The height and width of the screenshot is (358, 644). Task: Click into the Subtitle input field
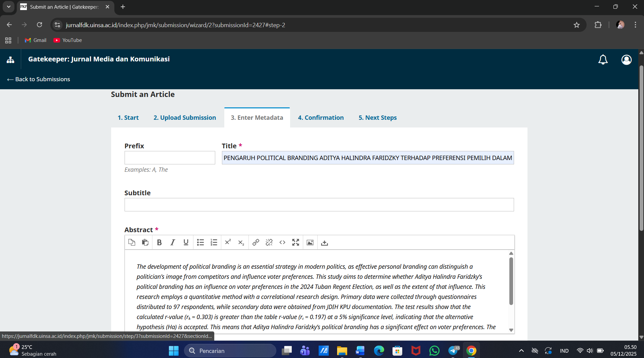[x=319, y=205]
